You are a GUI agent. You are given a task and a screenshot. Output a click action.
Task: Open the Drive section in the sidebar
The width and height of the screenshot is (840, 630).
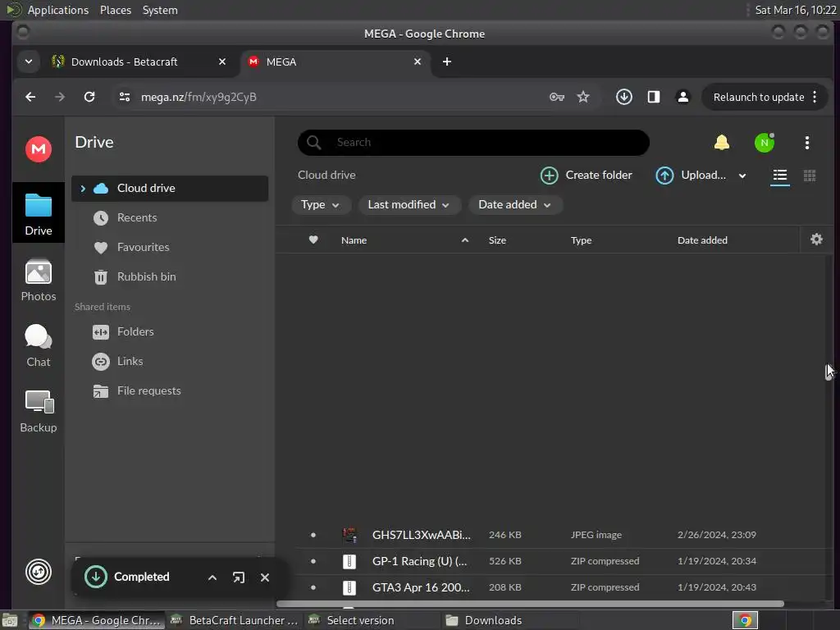click(39, 214)
